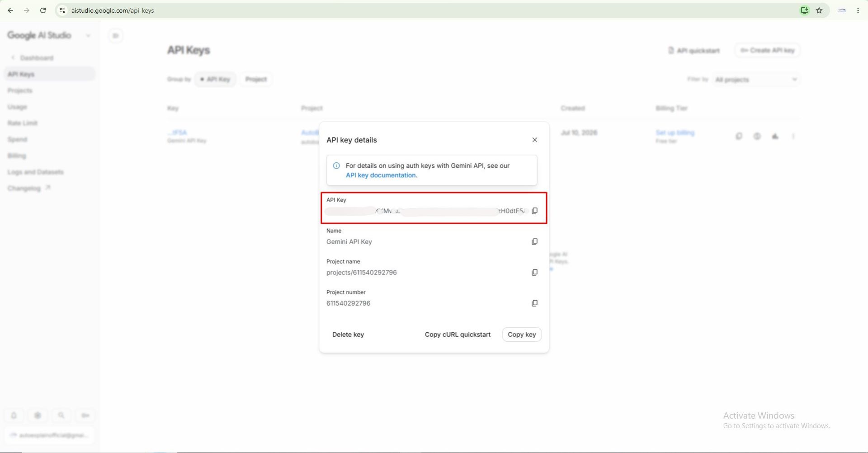Image resolution: width=868 pixels, height=453 pixels.
Task: Open Usage in the sidebar
Action: pos(17,107)
